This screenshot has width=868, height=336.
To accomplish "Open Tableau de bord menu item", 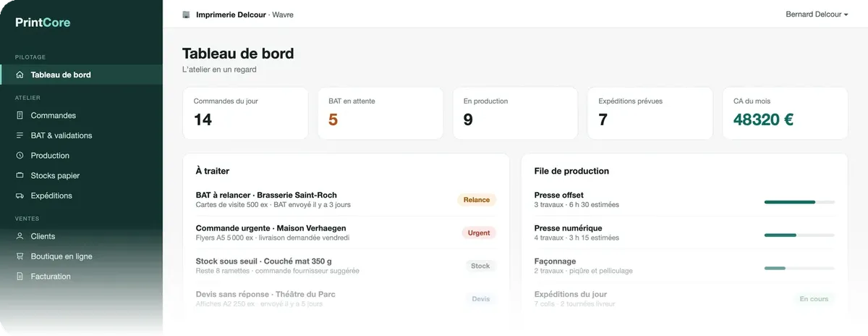I will 81,75.
